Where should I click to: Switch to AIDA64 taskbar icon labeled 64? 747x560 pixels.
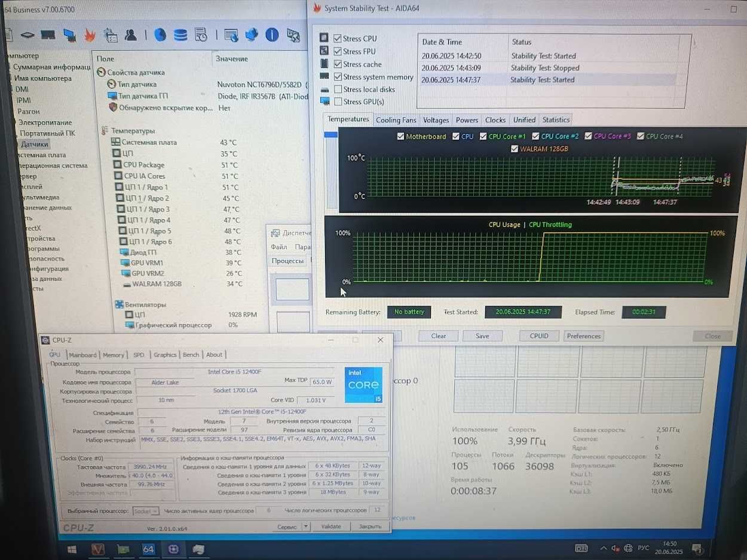point(149,549)
